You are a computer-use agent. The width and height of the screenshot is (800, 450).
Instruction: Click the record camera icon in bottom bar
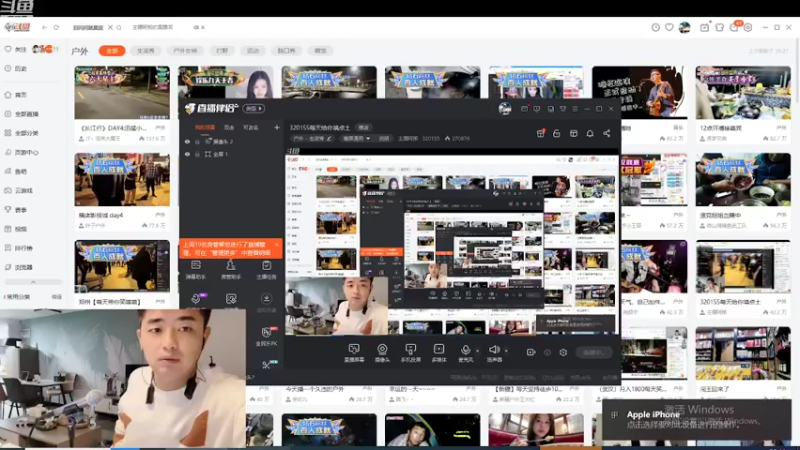[531, 352]
